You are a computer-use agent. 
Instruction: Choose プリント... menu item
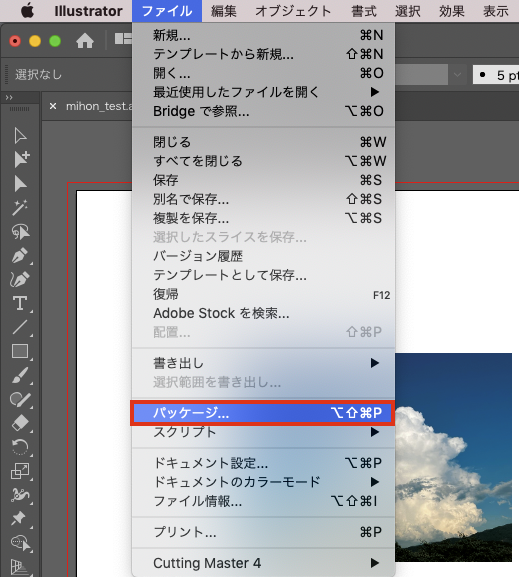(263, 532)
